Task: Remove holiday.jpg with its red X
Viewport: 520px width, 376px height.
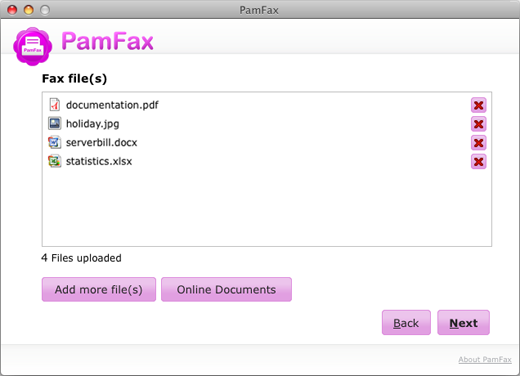Action: (x=478, y=124)
